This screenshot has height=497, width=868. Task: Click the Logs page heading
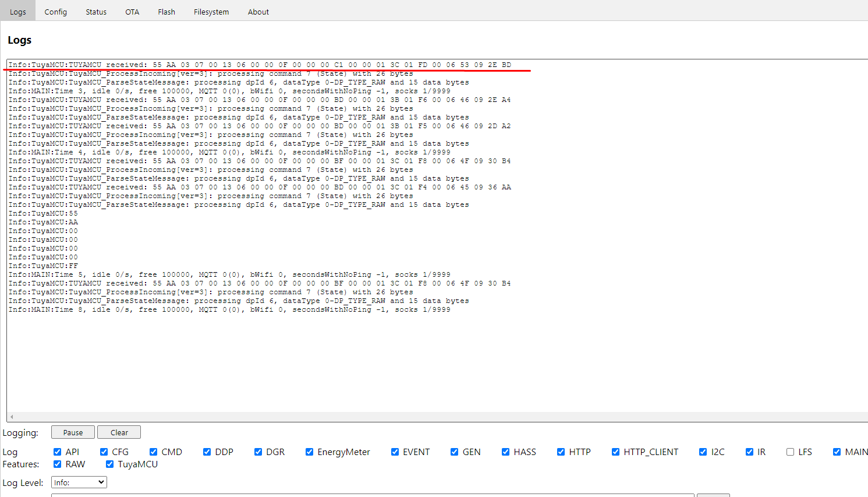pos(19,40)
